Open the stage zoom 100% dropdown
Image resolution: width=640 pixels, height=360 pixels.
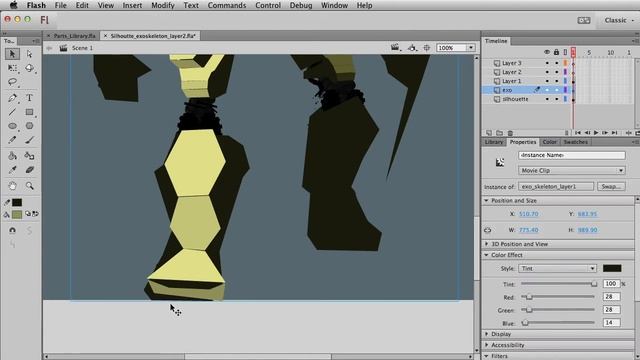click(471, 48)
